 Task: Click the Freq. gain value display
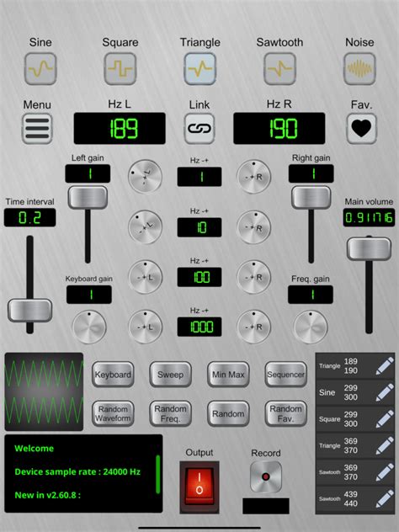tap(311, 295)
